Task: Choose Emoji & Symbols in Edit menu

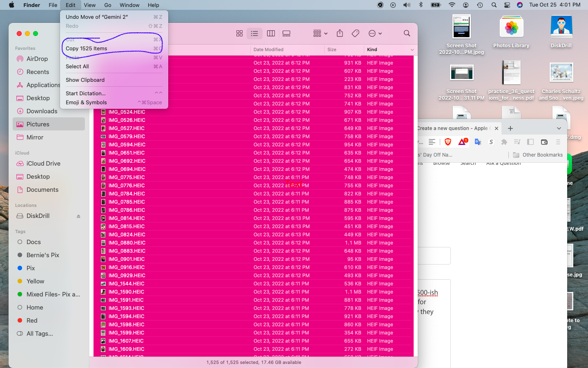Action: point(114,103)
